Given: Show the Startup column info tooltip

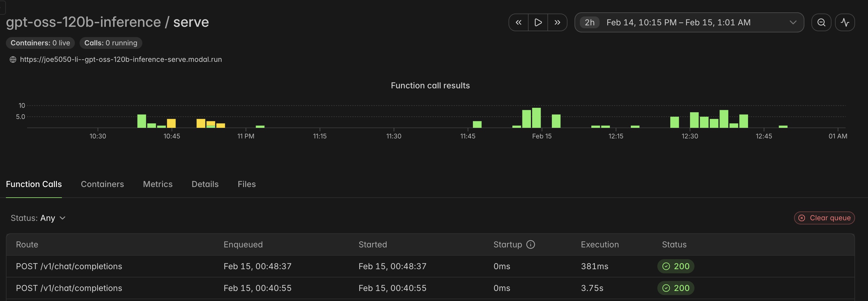Looking at the screenshot, I should coord(530,244).
